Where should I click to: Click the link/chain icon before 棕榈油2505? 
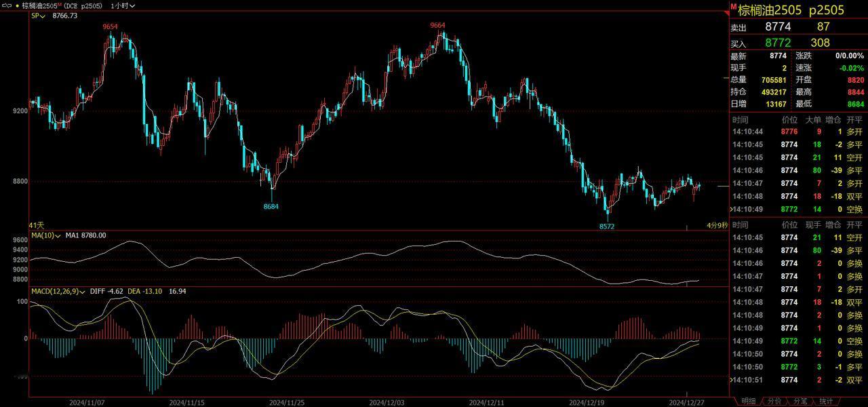click(6, 5)
